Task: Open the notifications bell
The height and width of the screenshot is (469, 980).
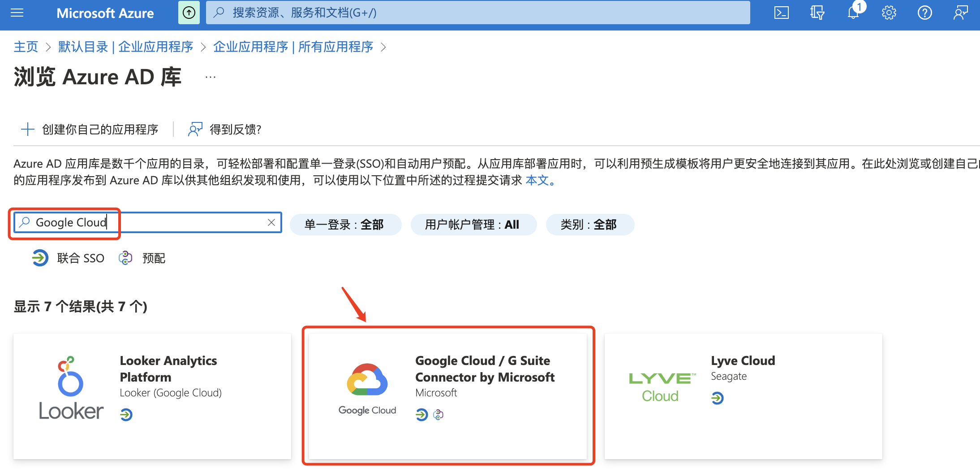Action: tap(853, 13)
